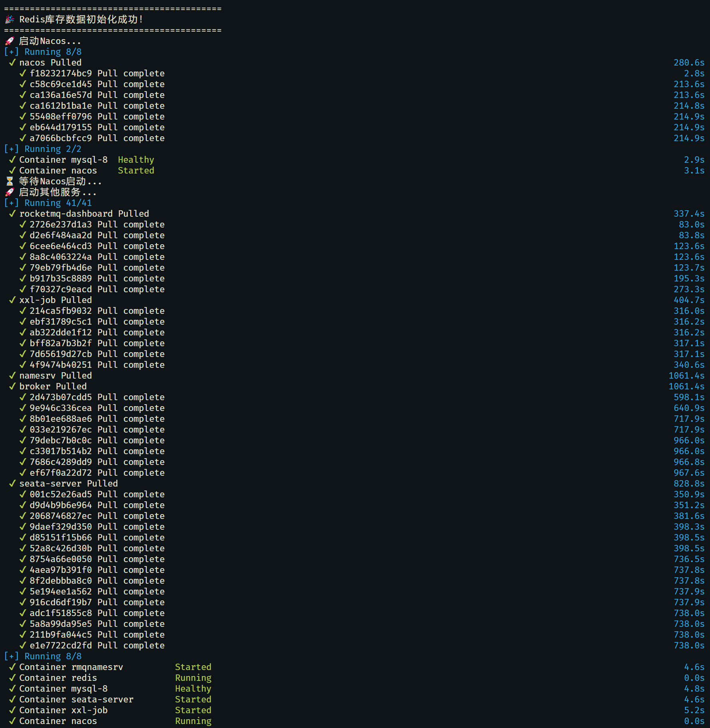Screen dimensions: 710x728
Task: Click layer hash 916cd6df19b7
Action: pyautogui.click(x=61, y=602)
